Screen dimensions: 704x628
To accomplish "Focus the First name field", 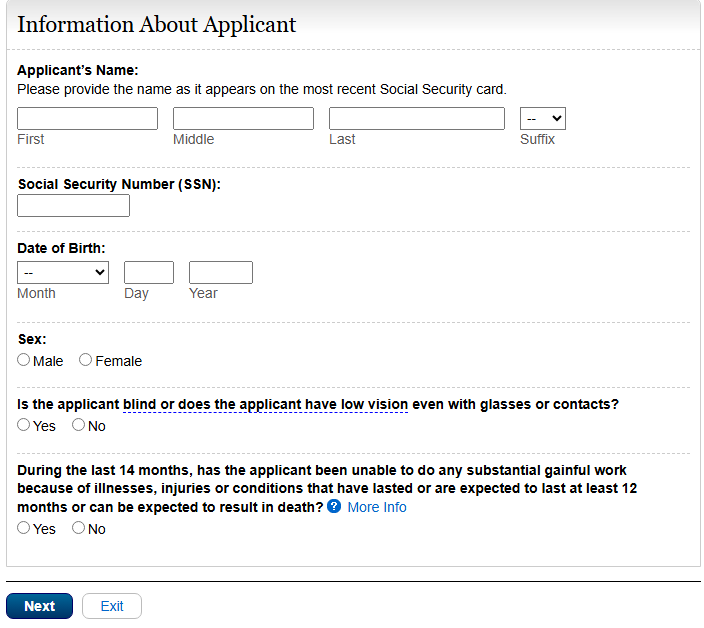I will [88, 119].
